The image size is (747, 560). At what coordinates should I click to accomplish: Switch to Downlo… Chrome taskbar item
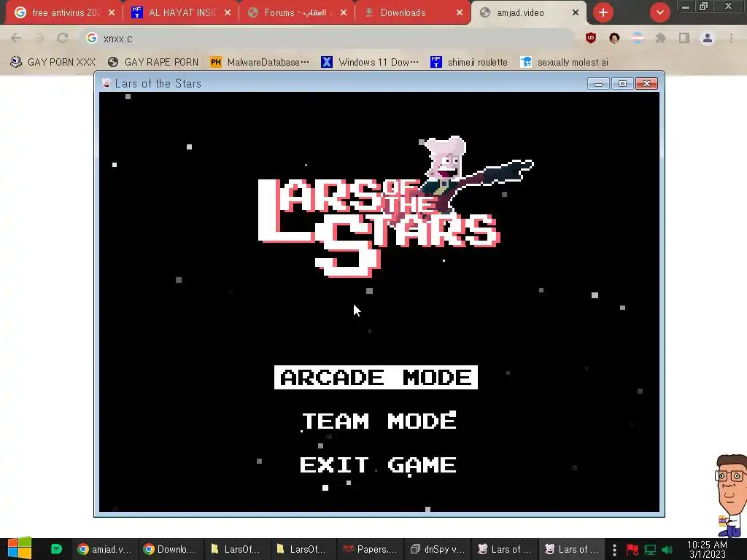click(170, 549)
